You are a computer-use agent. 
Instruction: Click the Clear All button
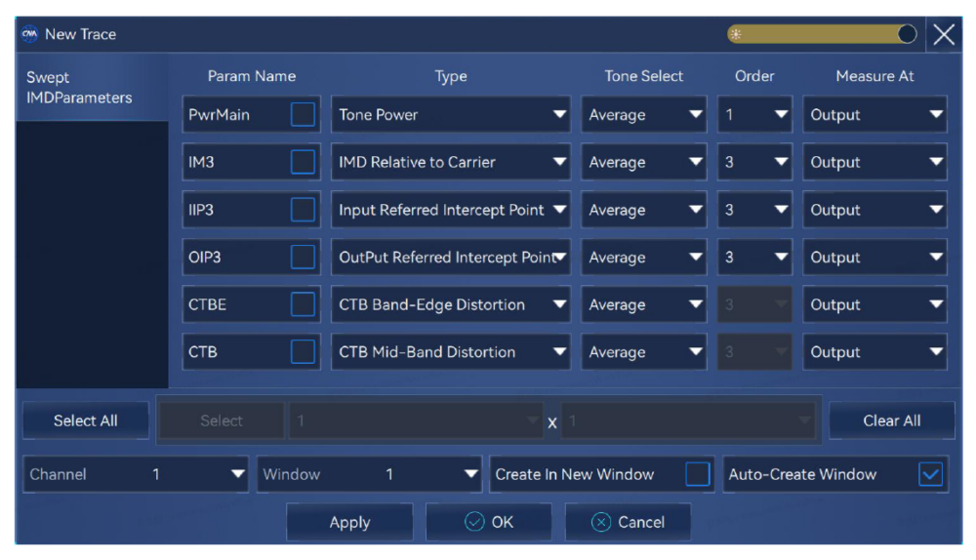pos(891,420)
